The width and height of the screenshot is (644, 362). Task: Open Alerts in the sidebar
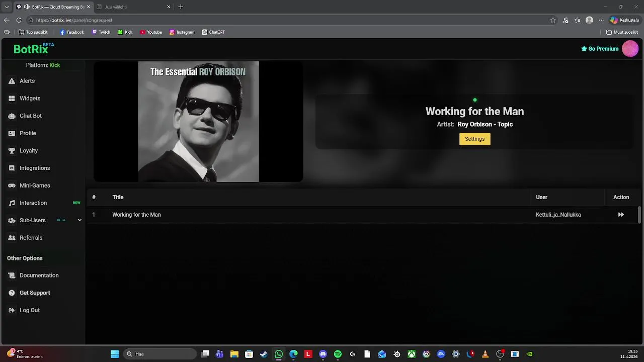[x=27, y=81]
